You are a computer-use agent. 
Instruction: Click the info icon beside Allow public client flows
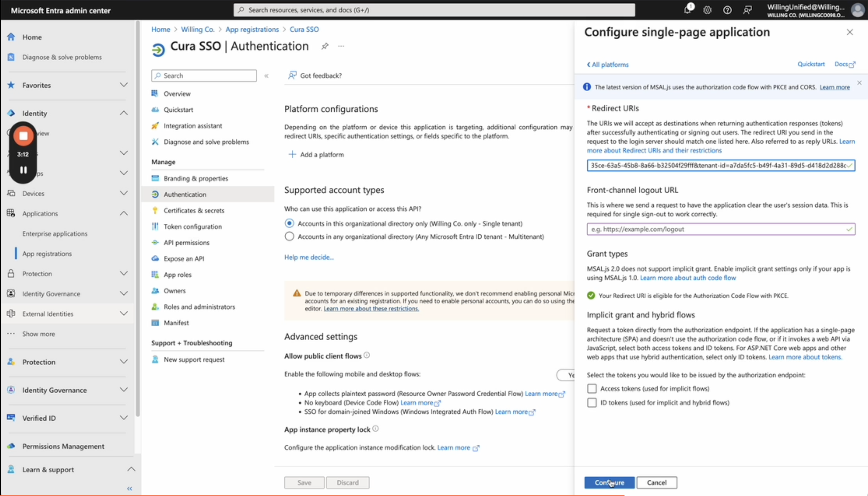pos(367,355)
